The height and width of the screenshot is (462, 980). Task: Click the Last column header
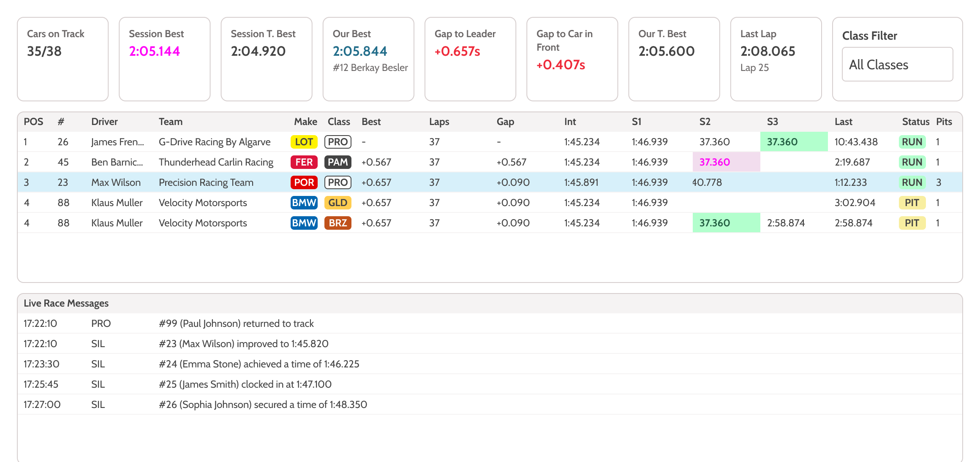pyautogui.click(x=843, y=122)
